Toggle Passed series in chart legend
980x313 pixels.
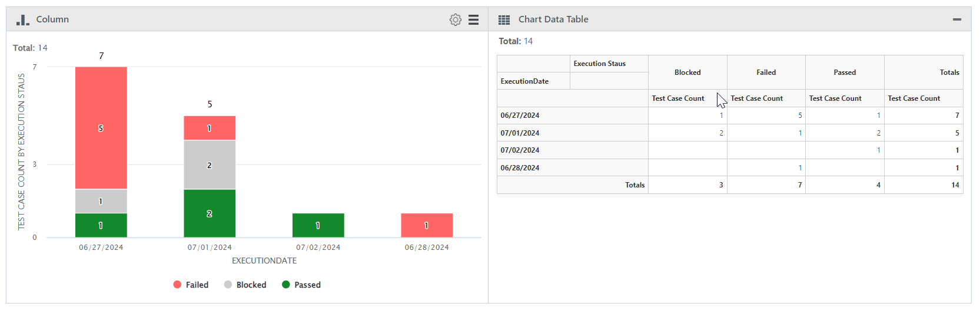[307, 285]
